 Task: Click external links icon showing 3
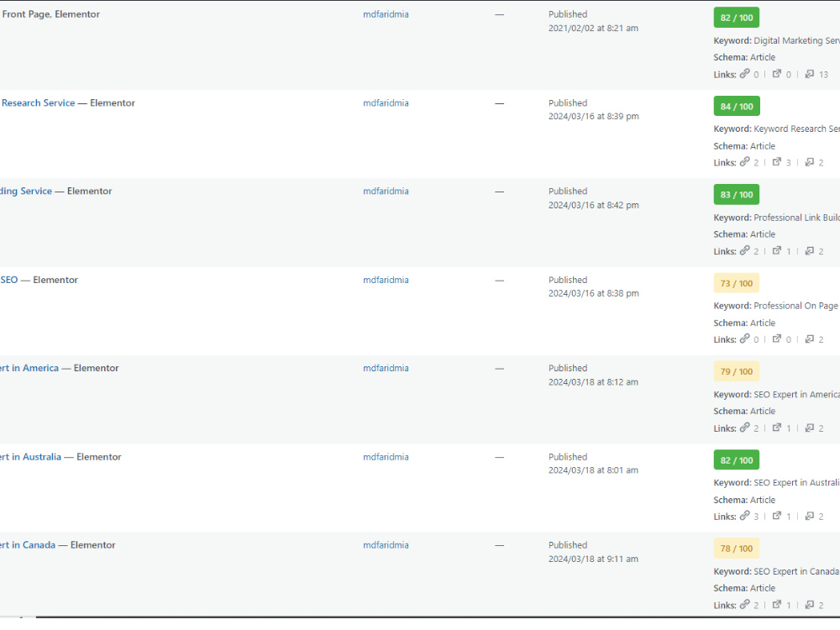coord(777,162)
